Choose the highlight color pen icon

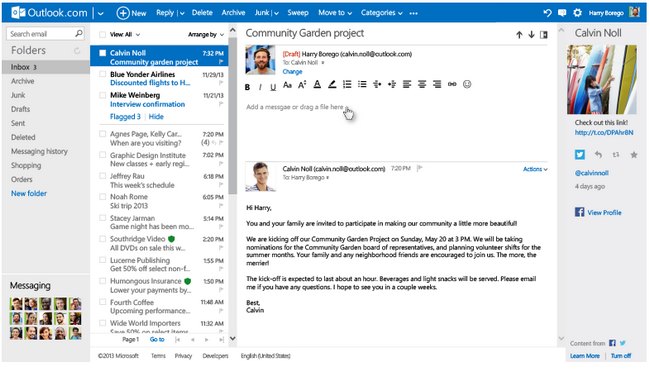(x=332, y=85)
